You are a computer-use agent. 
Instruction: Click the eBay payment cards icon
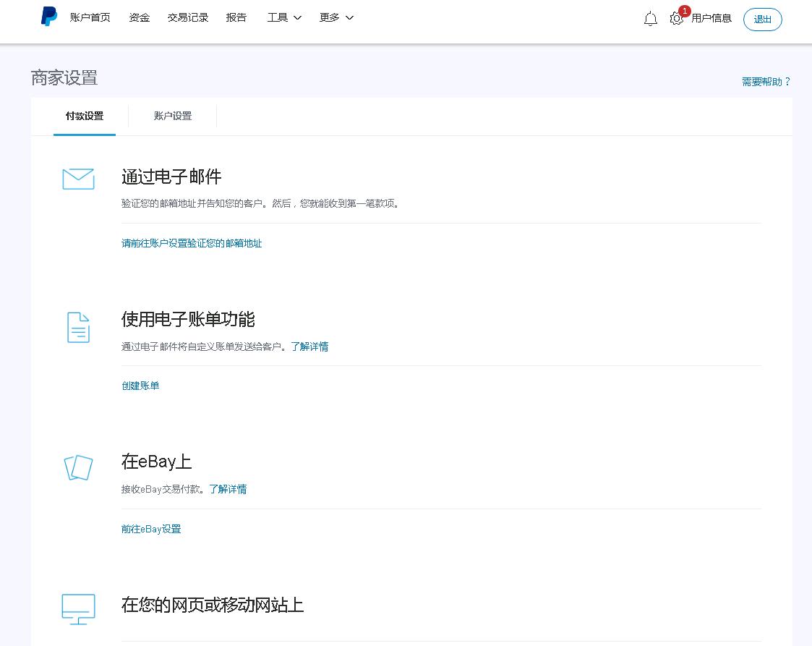78,468
